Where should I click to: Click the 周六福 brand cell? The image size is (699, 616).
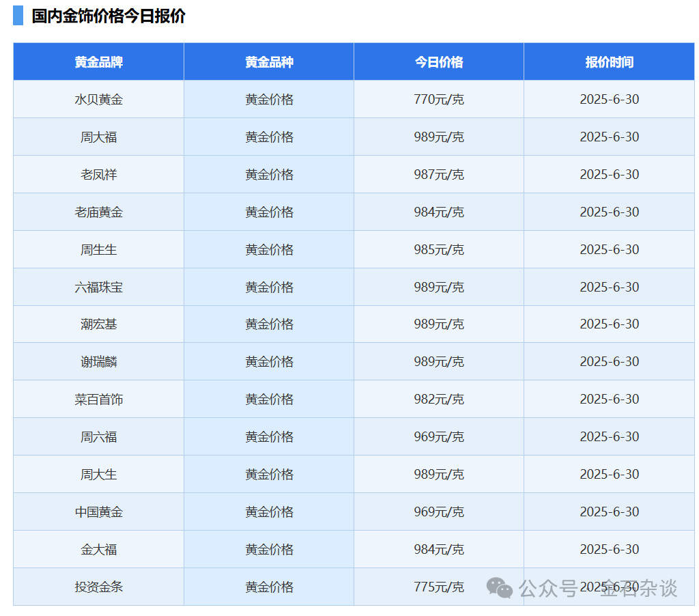[x=98, y=436]
